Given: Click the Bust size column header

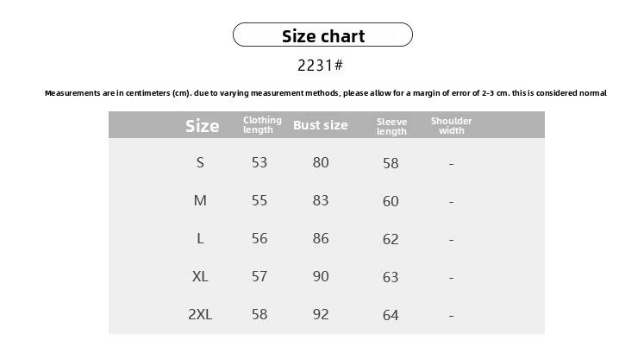Looking at the screenshot, I should (x=321, y=125).
